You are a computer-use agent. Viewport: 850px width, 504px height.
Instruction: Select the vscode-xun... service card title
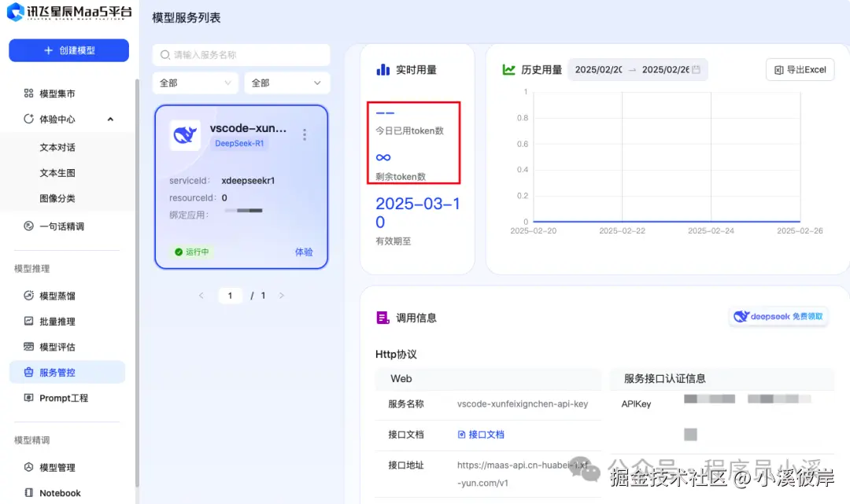(248, 128)
